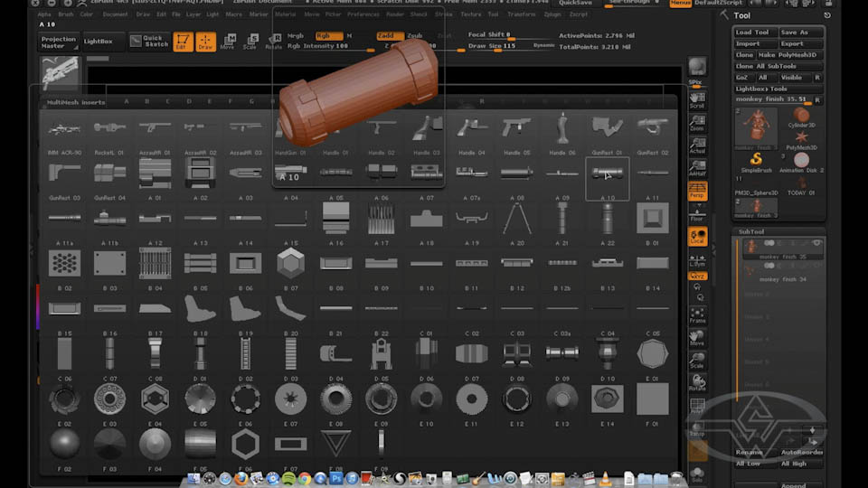
Task: Adjust the Rgb Intensity slider
Action: click(x=331, y=46)
